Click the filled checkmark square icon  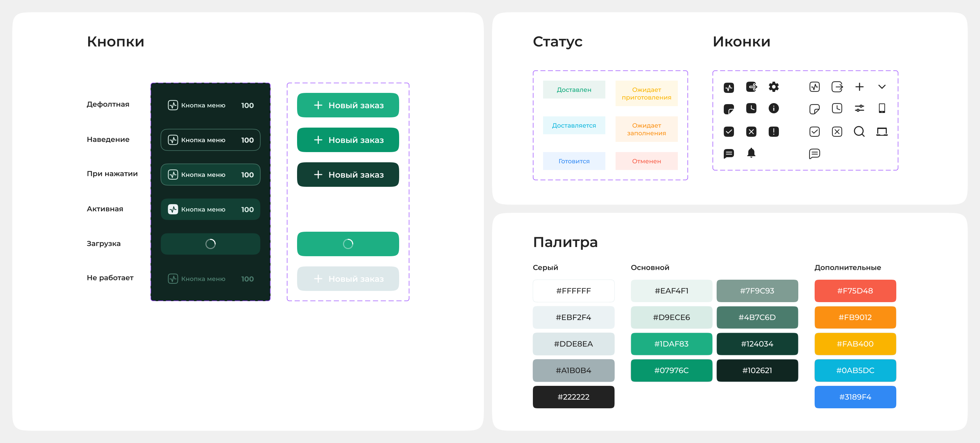click(x=729, y=132)
